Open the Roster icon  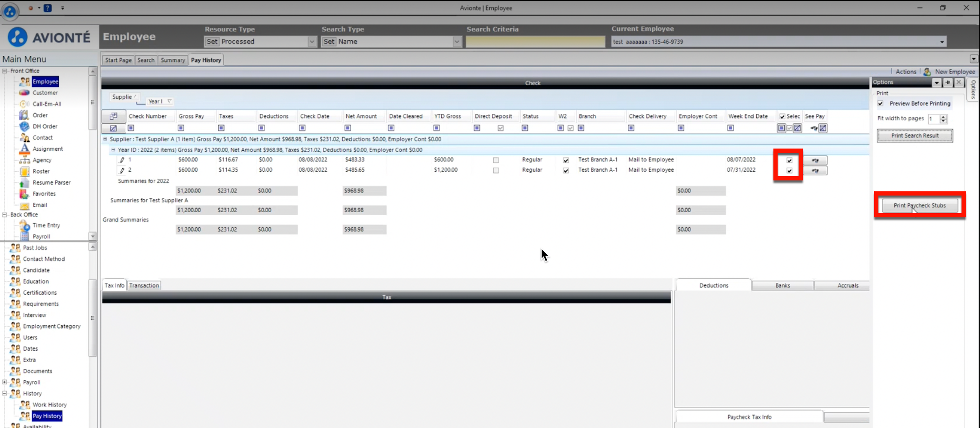tap(24, 171)
